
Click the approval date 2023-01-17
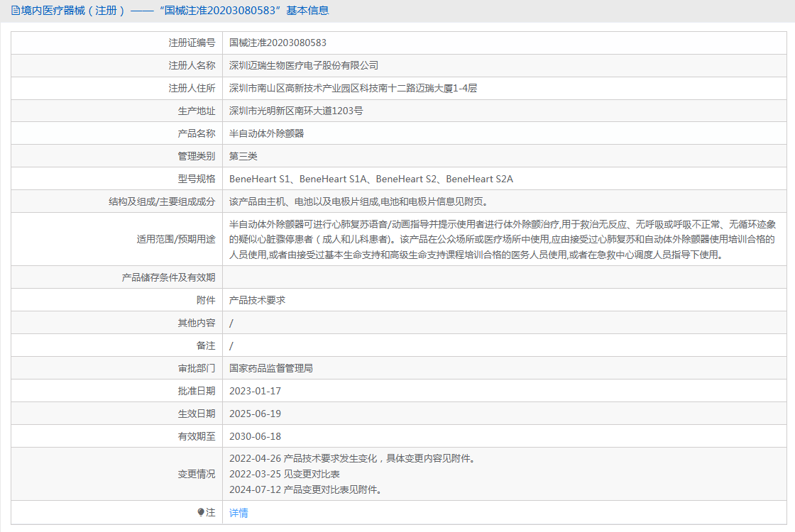pos(255,391)
